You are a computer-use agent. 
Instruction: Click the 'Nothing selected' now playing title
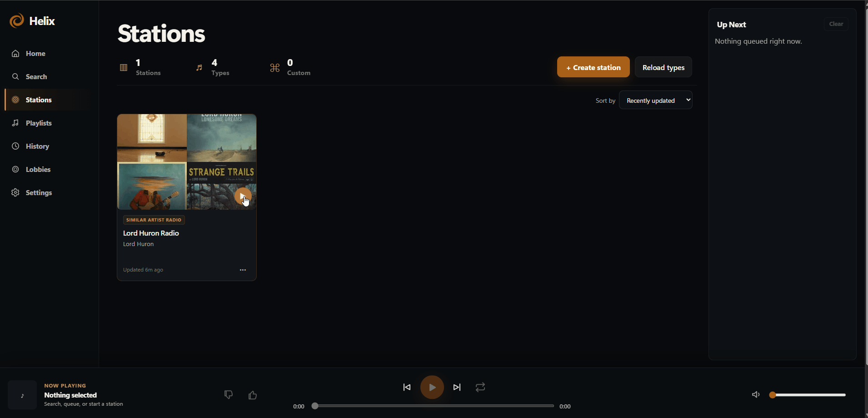pos(70,395)
